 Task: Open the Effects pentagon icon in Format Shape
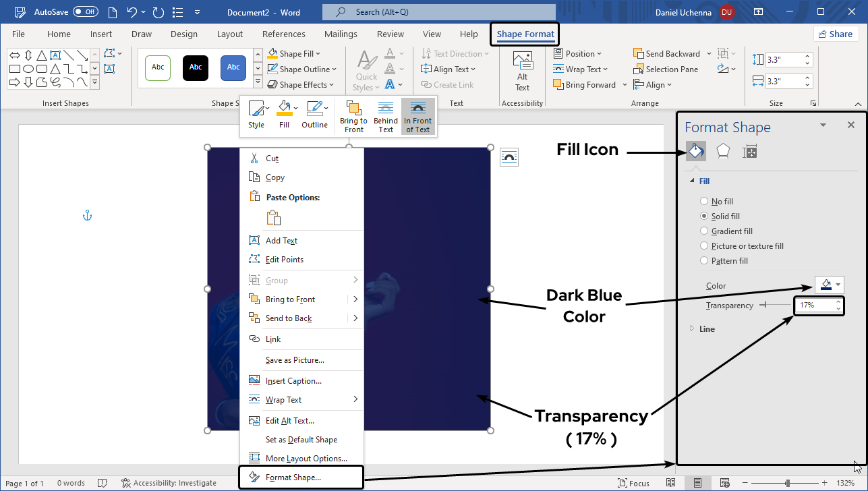point(723,151)
